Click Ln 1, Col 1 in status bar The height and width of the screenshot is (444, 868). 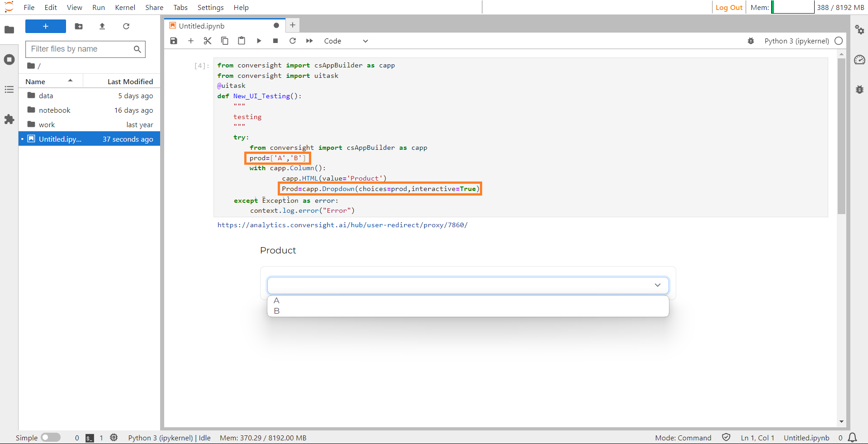pos(758,438)
